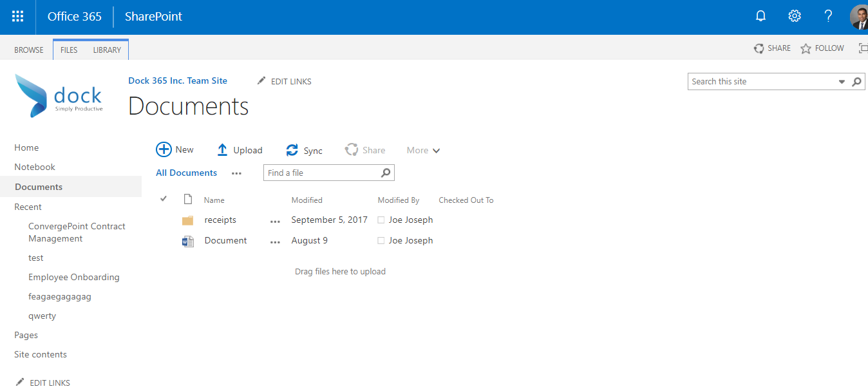Viewport: 868px width, 389px height.
Task: Click the receipts folder icon
Action: 187,220
